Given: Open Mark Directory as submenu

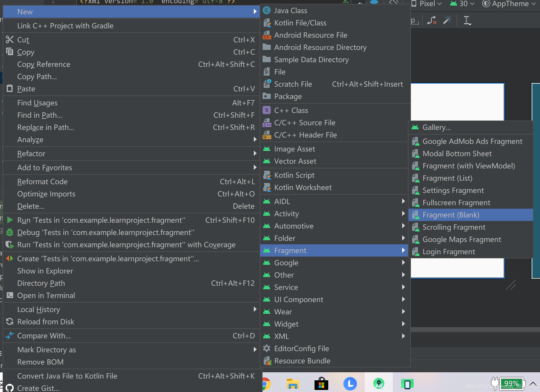Looking at the screenshot, I should click(131, 350).
